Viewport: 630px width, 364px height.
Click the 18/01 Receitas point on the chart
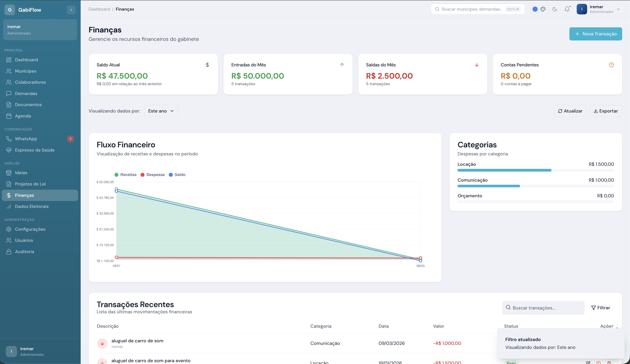click(116, 189)
